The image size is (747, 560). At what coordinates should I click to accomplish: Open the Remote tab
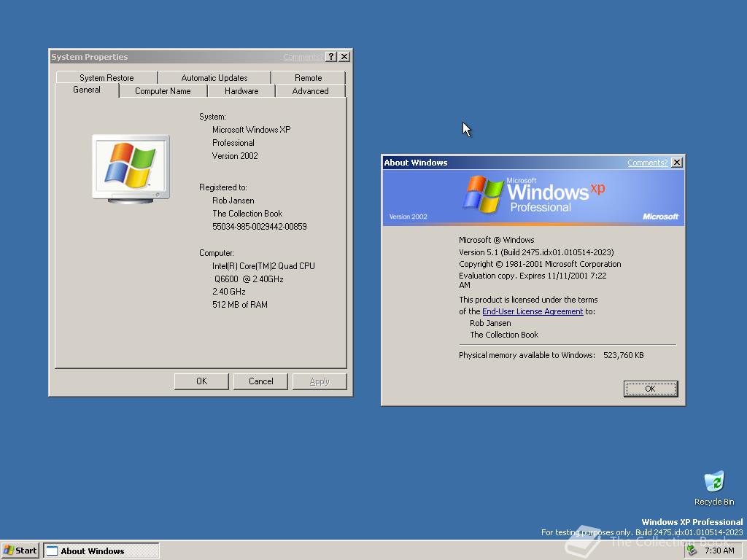(309, 77)
